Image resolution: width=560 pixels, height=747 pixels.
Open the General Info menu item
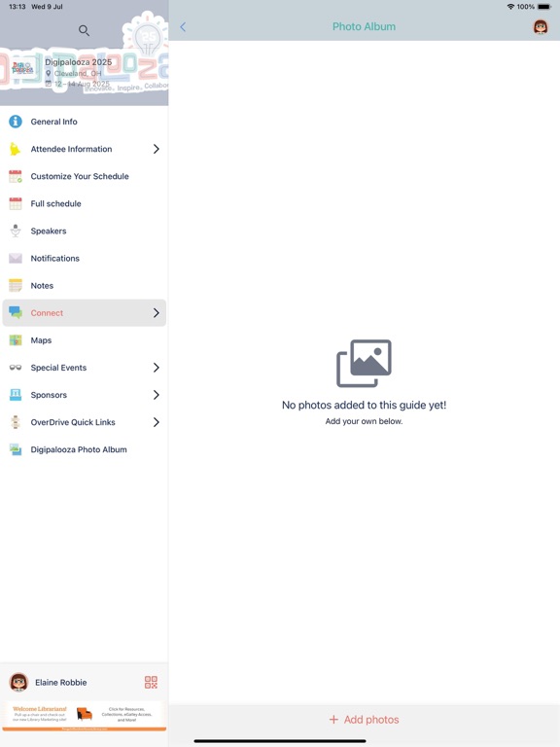[85, 122]
